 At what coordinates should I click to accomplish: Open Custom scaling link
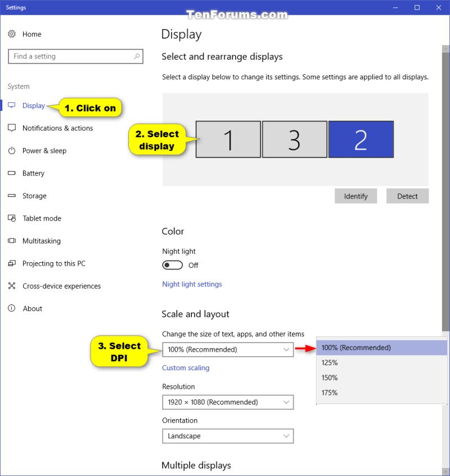pos(186,367)
